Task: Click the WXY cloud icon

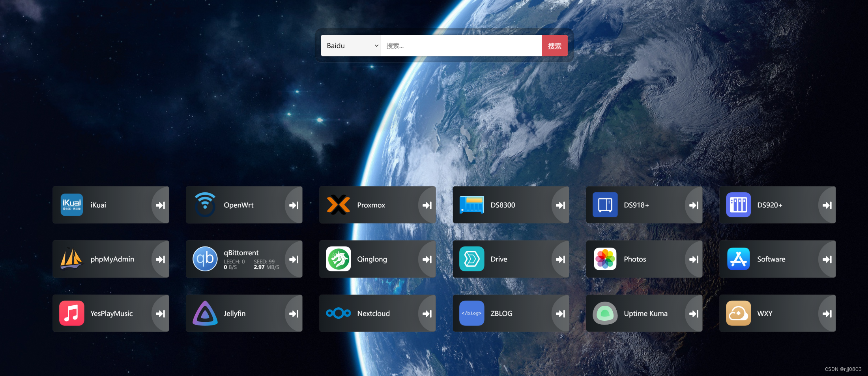Action: coord(739,313)
